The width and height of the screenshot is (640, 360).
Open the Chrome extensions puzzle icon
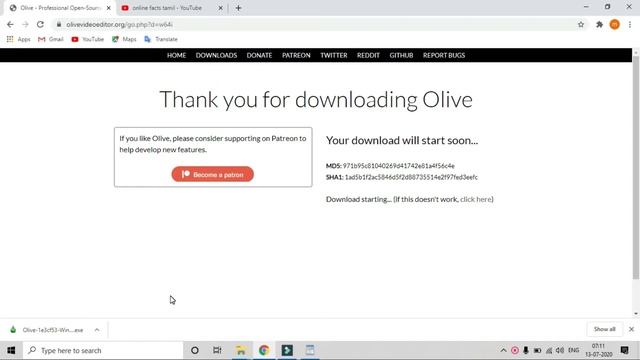(599, 24)
